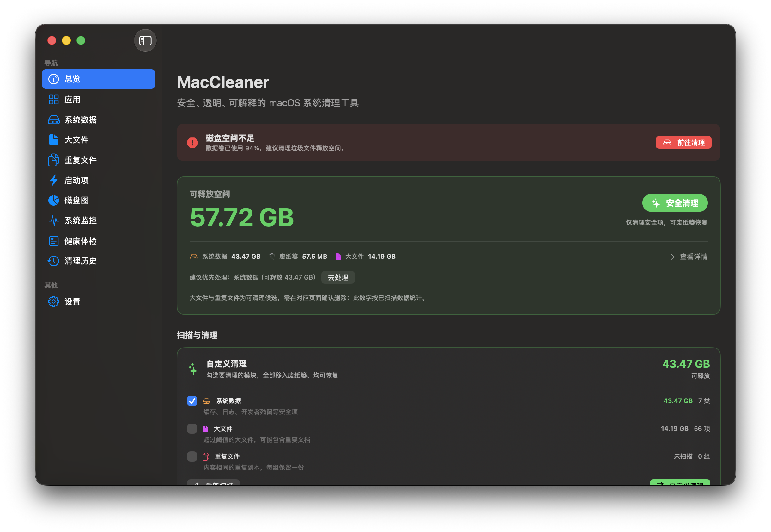Click the 重复文件 copy icon in sidebar

(54, 160)
